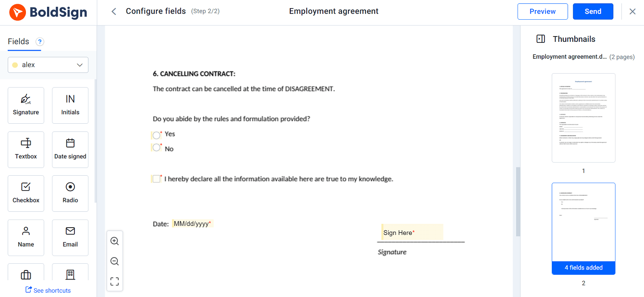Pick the Textbox field tool
This screenshot has height=297, width=644.
[x=26, y=149]
